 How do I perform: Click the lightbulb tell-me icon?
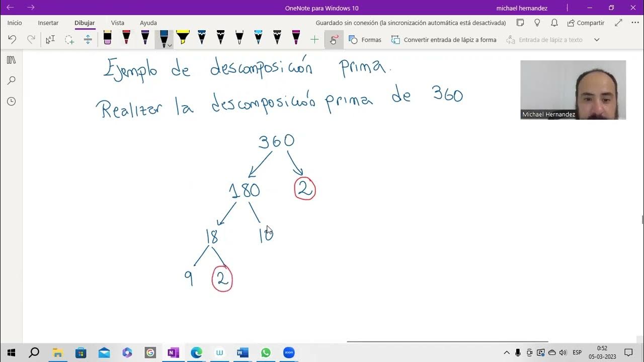[537, 23]
